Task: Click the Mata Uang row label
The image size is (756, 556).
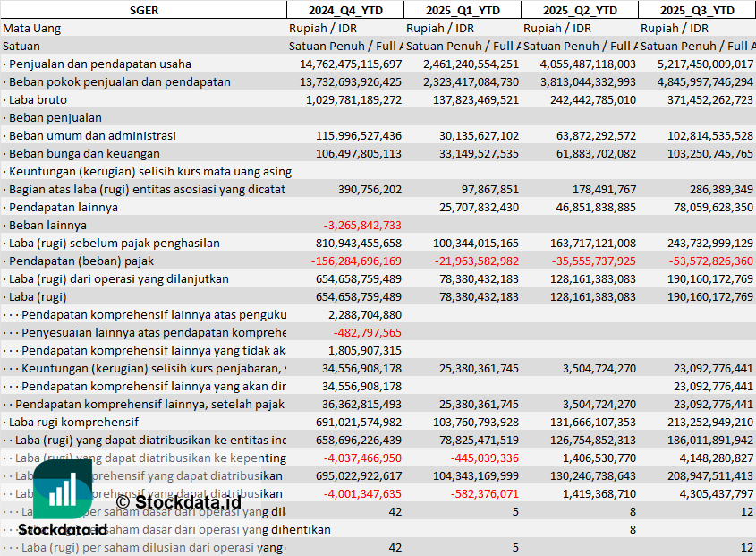Action: pos(32,29)
